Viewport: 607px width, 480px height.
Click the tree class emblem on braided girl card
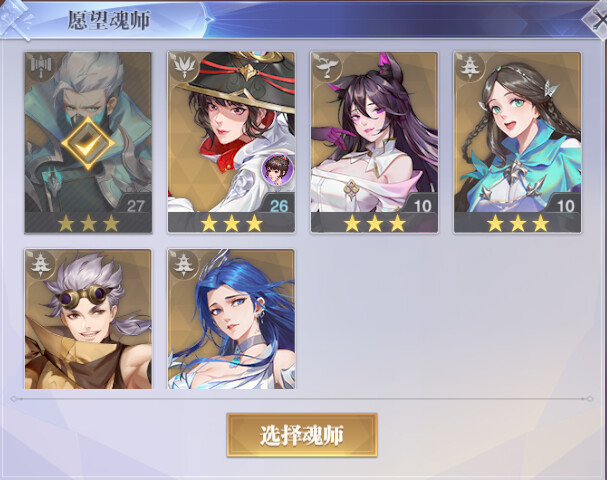click(x=470, y=67)
